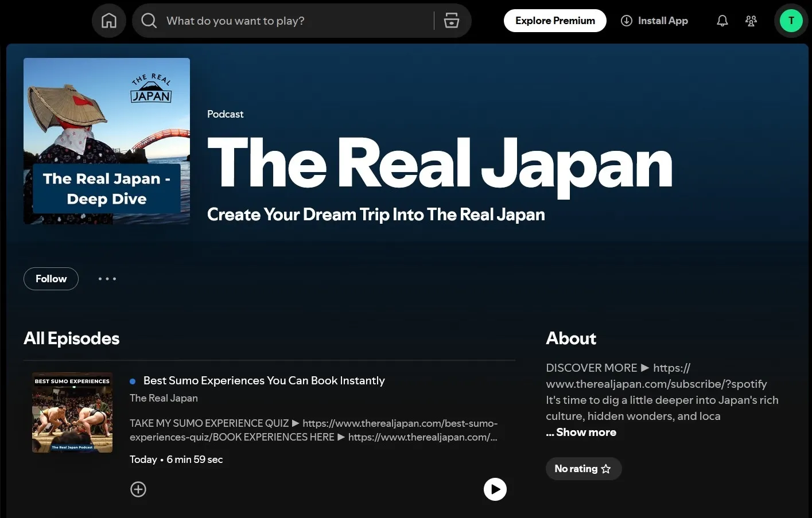Open the Best Sumo Experiences episode thumbnail
Viewport: 812px width, 518px height.
tap(72, 412)
